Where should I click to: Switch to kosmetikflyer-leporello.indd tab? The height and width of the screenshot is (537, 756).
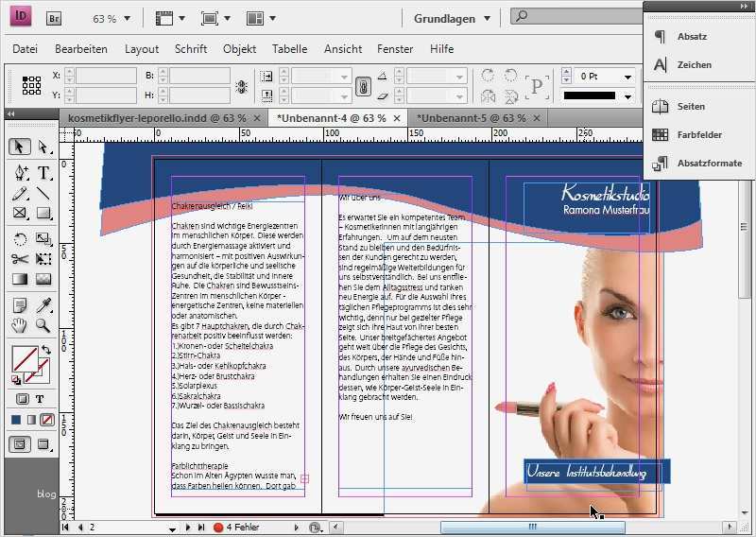point(157,118)
